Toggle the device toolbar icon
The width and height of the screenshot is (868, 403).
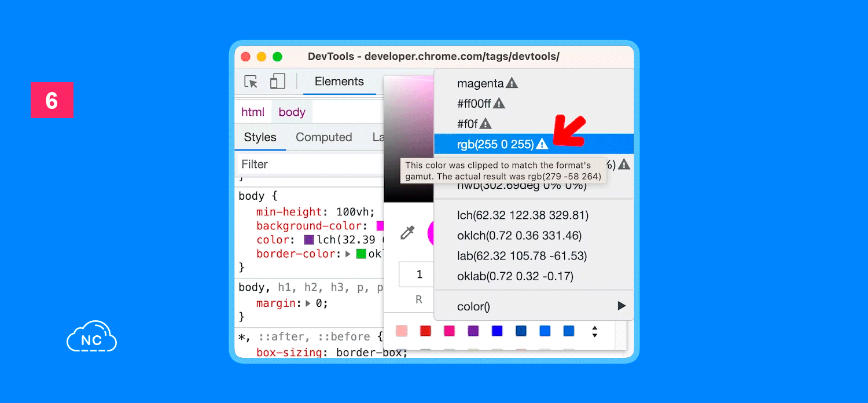pyautogui.click(x=278, y=82)
